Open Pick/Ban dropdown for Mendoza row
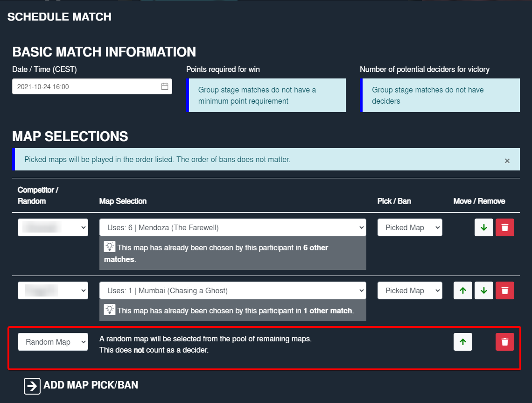 coord(410,227)
